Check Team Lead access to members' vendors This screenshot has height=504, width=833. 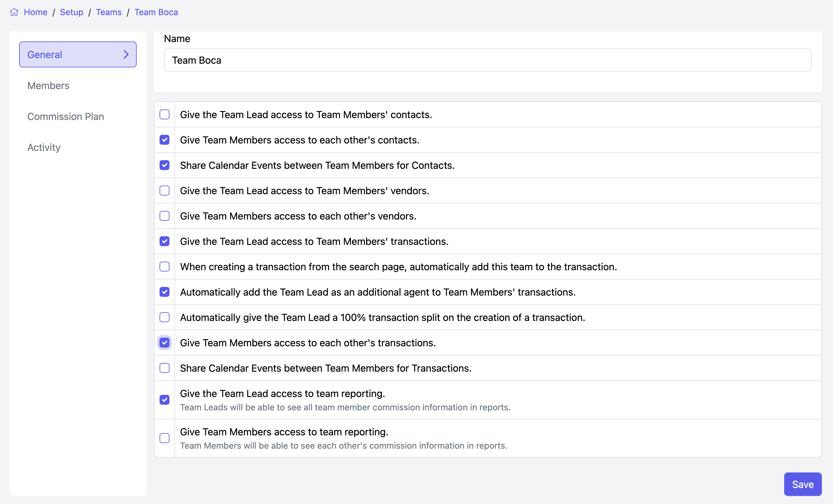click(x=164, y=191)
